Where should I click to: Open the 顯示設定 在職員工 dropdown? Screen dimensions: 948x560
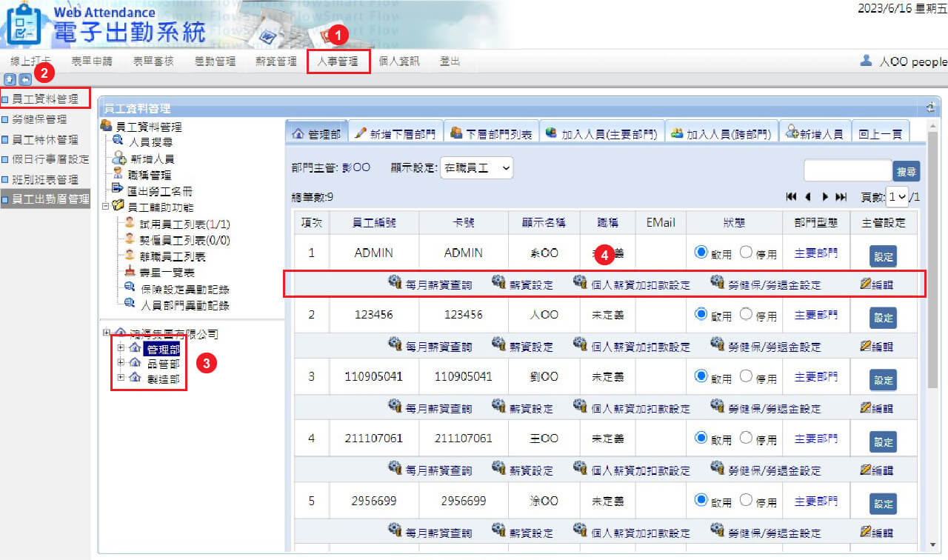(x=476, y=168)
